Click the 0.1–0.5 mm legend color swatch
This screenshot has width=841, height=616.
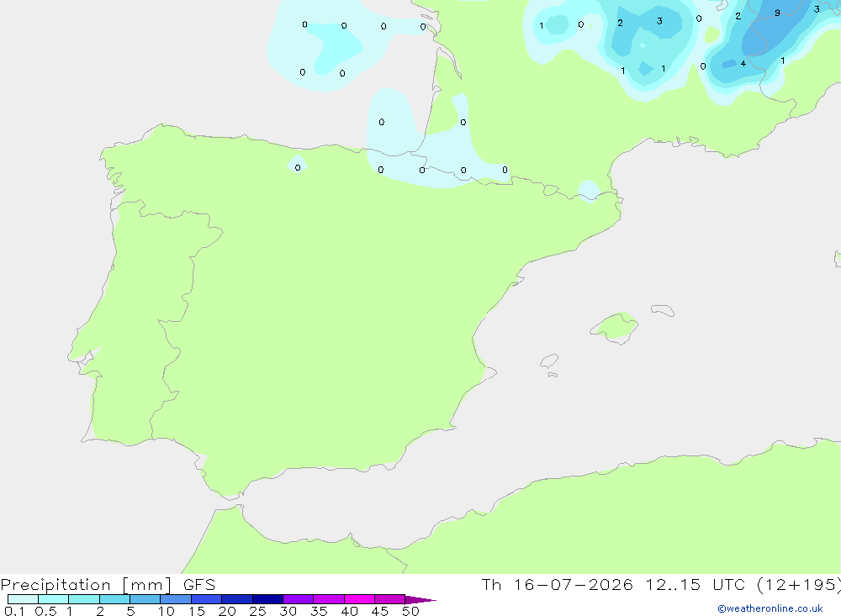tap(23, 599)
